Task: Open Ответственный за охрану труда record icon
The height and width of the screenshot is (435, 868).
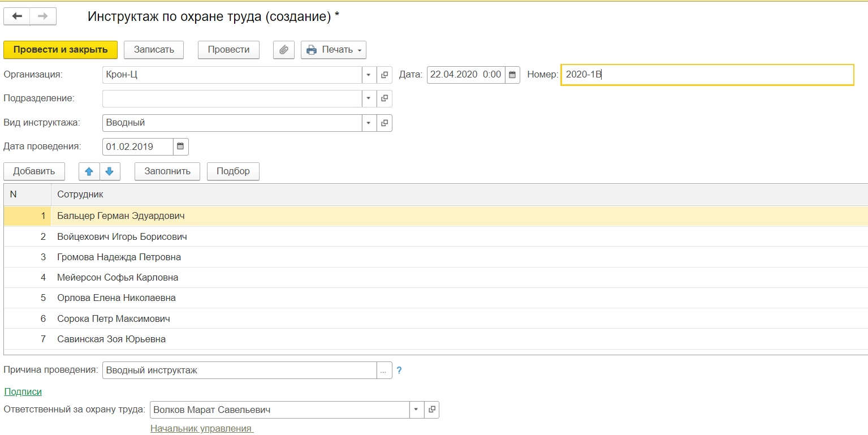Action: click(431, 410)
